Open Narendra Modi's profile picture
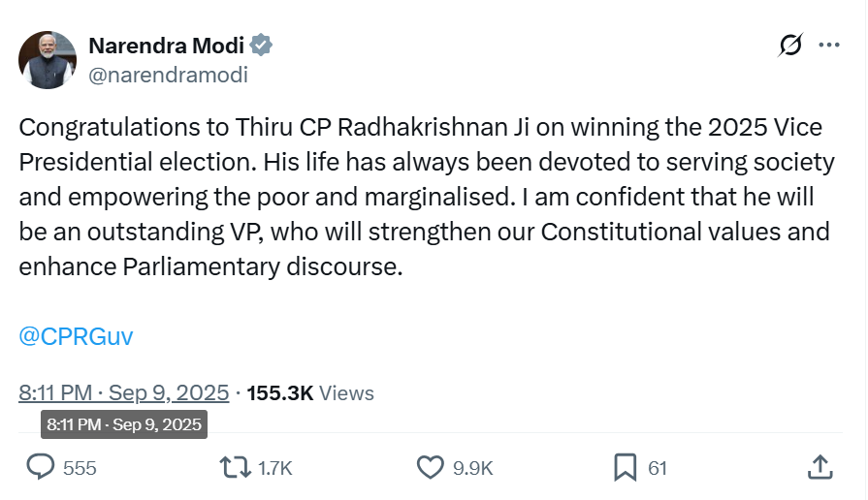868x500 pixels. pyautogui.click(x=48, y=60)
